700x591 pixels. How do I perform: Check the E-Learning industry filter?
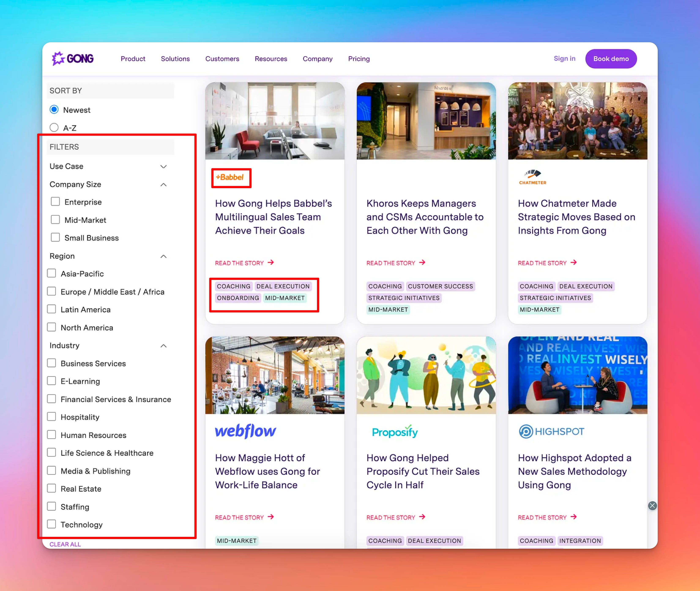click(x=52, y=381)
